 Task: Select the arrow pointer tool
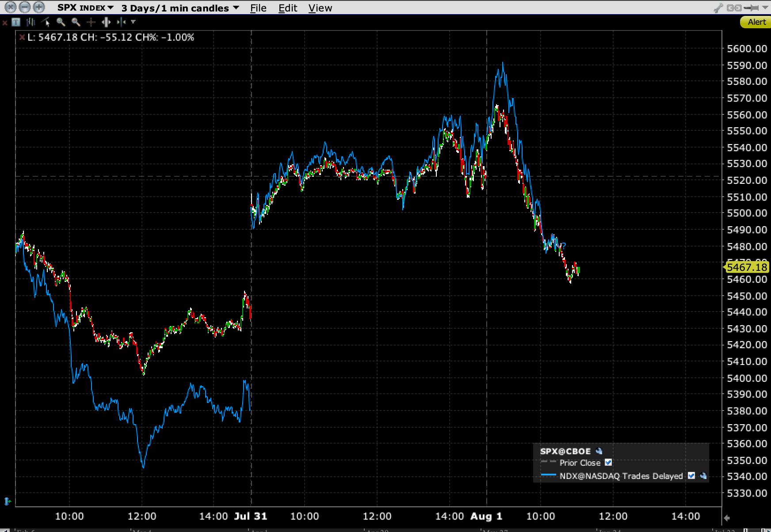click(46, 21)
